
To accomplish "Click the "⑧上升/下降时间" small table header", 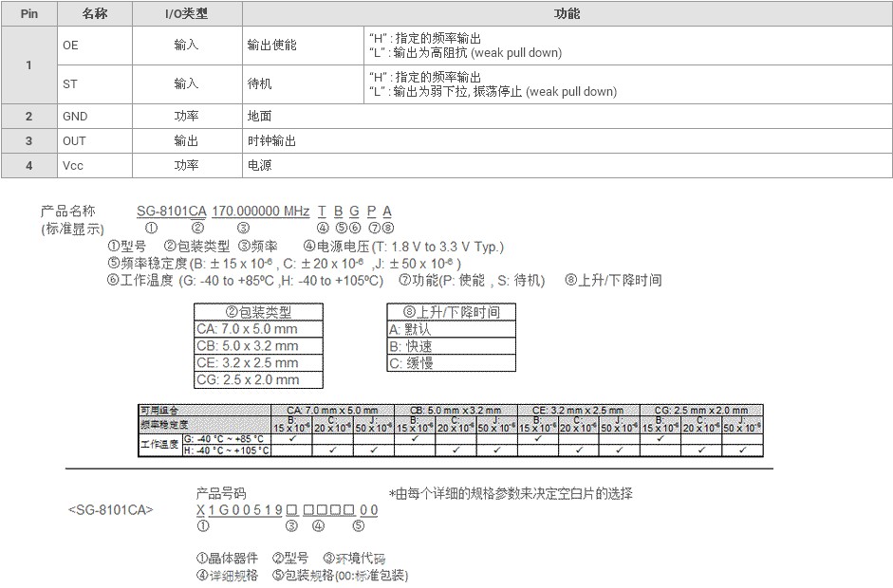I will point(452,312).
